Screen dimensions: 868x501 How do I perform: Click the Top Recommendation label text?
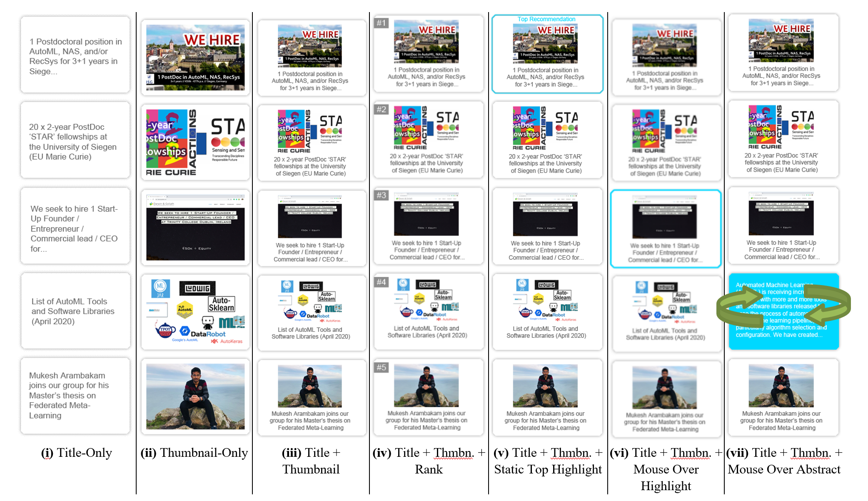tap(546, 19)
